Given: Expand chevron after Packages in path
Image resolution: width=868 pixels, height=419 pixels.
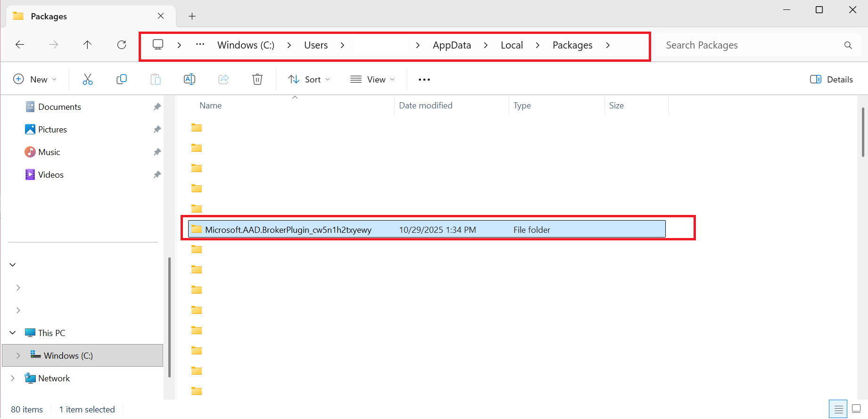Looking at the screenshot, I should click(x=608, y=45).
